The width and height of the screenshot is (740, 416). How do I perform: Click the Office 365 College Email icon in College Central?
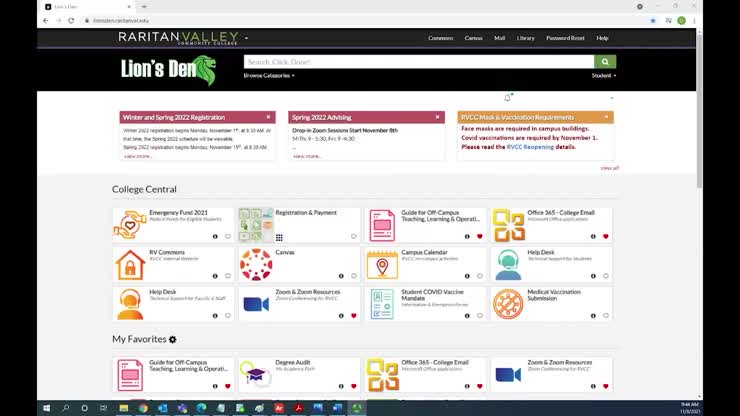click(508, 224)
